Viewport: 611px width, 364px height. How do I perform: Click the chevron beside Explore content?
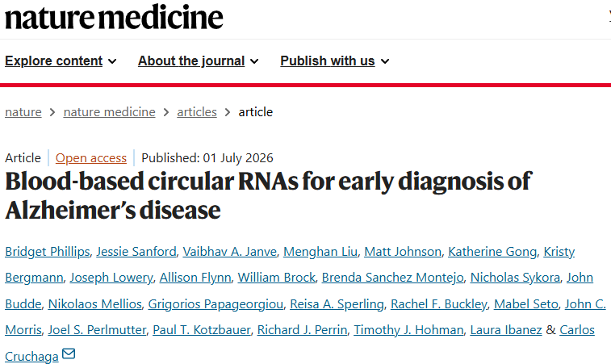[112, 61]
